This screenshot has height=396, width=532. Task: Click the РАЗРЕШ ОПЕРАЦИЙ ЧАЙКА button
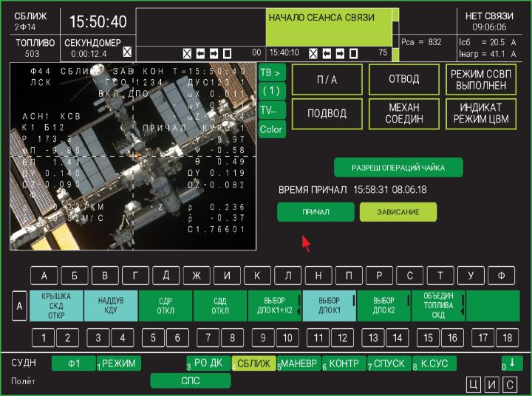pyautogui.click(x=398, y=168)
